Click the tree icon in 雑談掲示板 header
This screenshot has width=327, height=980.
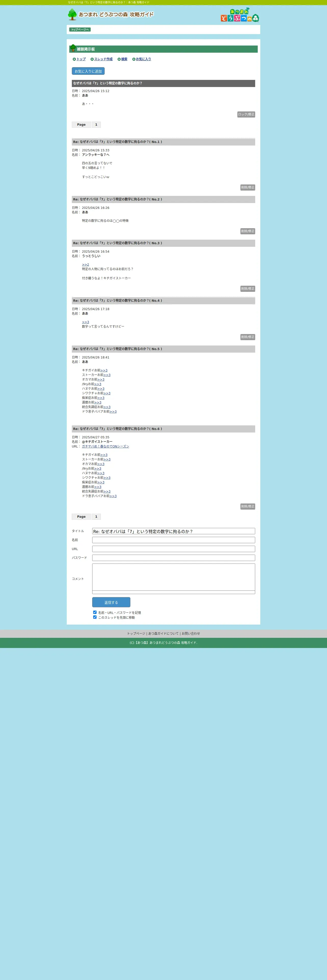tap(73, 48)
